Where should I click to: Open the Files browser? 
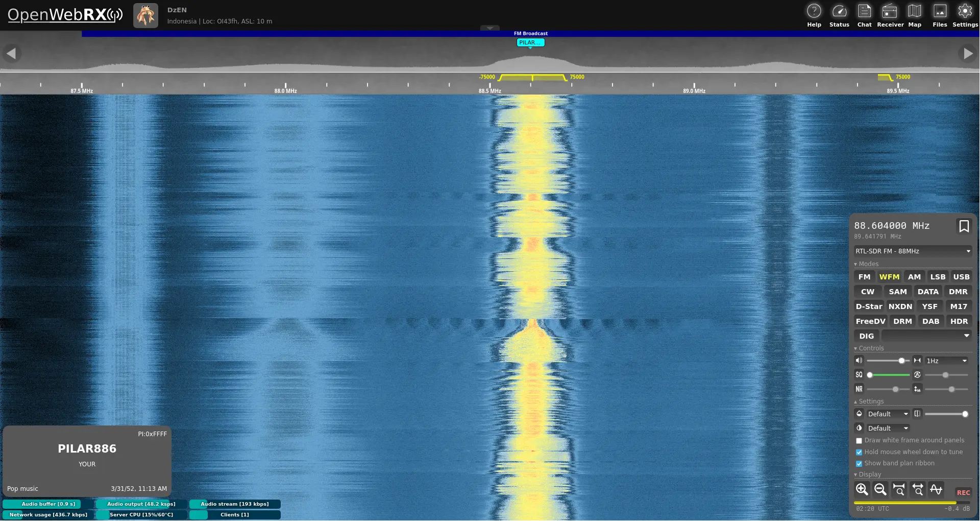[940, 15]
